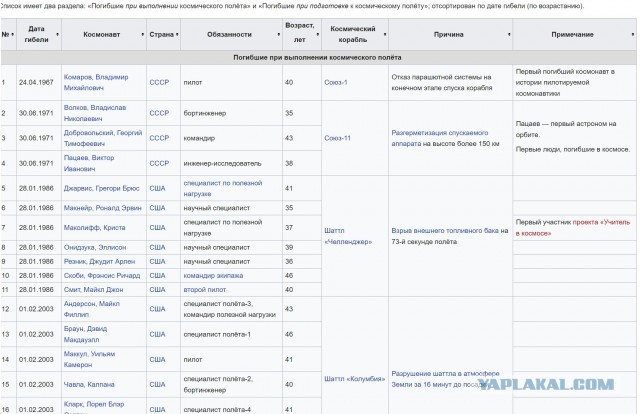Open Шаттл «Колумбия» link
Viewport: 640px width, 414px height.
pyautogui.click(x=355, y=379)
